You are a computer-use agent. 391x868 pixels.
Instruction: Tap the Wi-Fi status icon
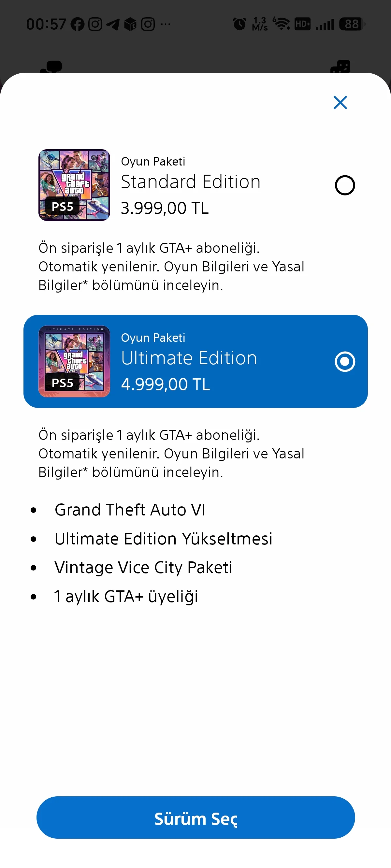(x=282, y=23)
